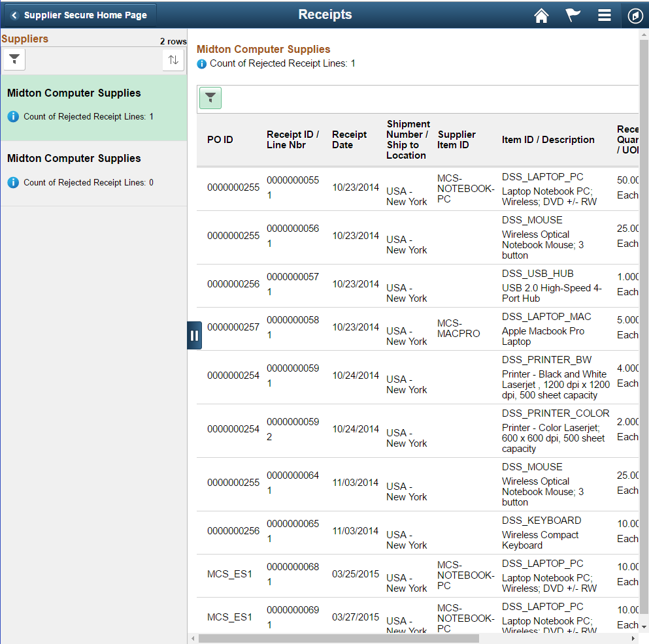Click the horizontal scrollbar thumb
The width and height of the screenshot is (649, 644).
pos(339,639)
